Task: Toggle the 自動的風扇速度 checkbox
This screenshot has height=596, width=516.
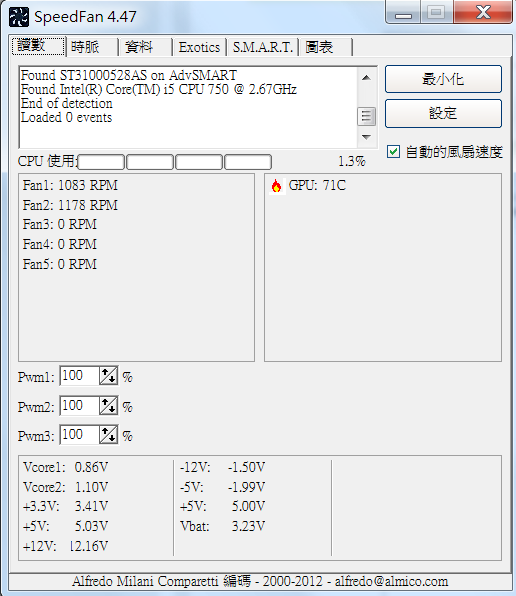Action: tap(393, 152)
